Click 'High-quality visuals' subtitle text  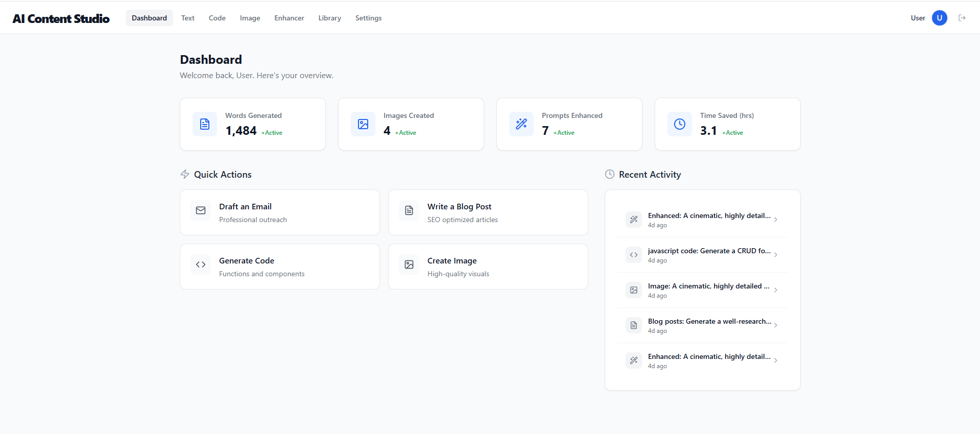[x=458, y=274]
